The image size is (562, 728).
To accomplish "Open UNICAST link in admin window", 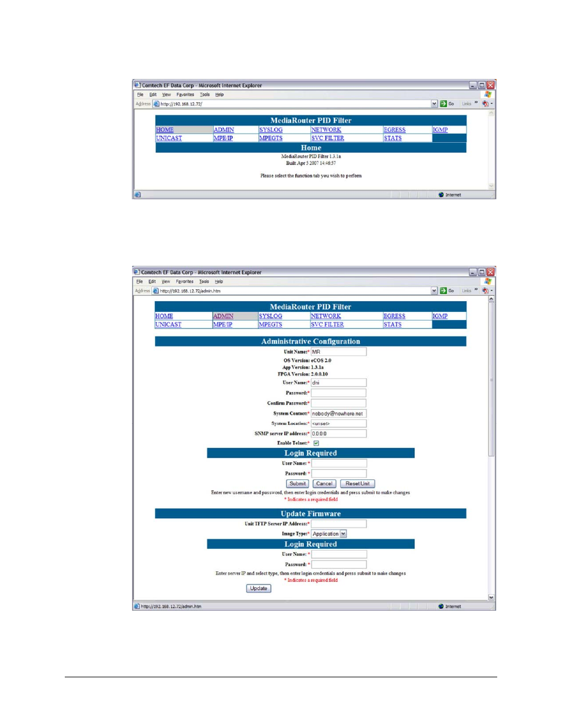I will [x=168, y=325].
